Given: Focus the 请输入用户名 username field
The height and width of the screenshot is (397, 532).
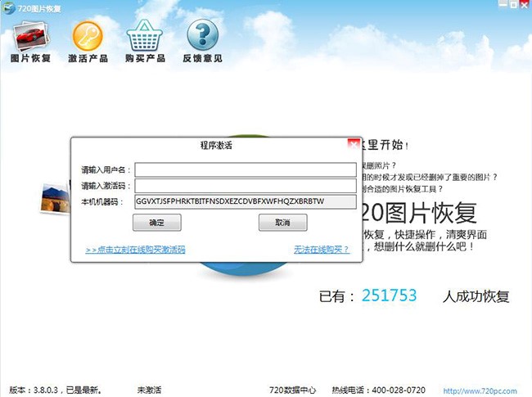Looking at the screenshot, I should [246, 169].
